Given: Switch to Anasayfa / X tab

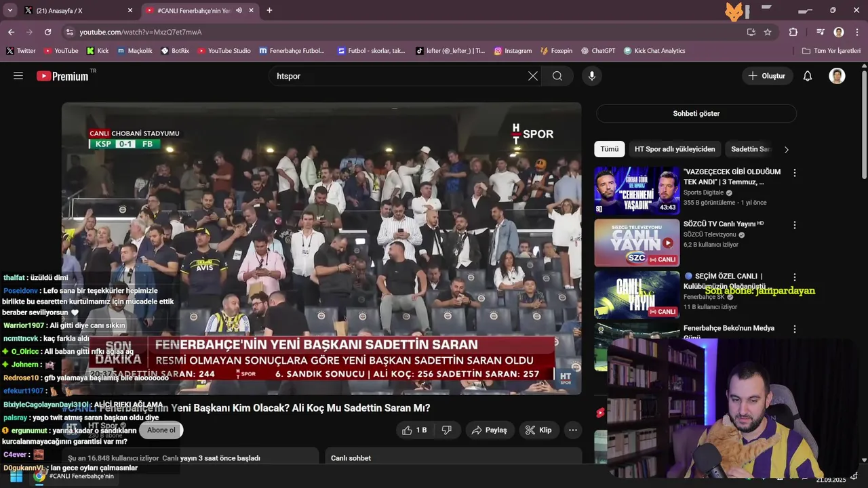Looking at the screenshot, I should coord(77,10).
